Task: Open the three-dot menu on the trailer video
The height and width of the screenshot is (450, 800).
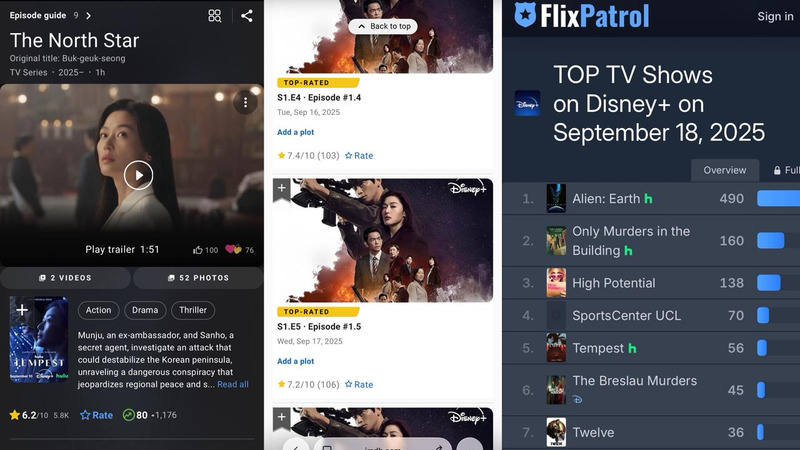Action: click(x=245, y=102)
